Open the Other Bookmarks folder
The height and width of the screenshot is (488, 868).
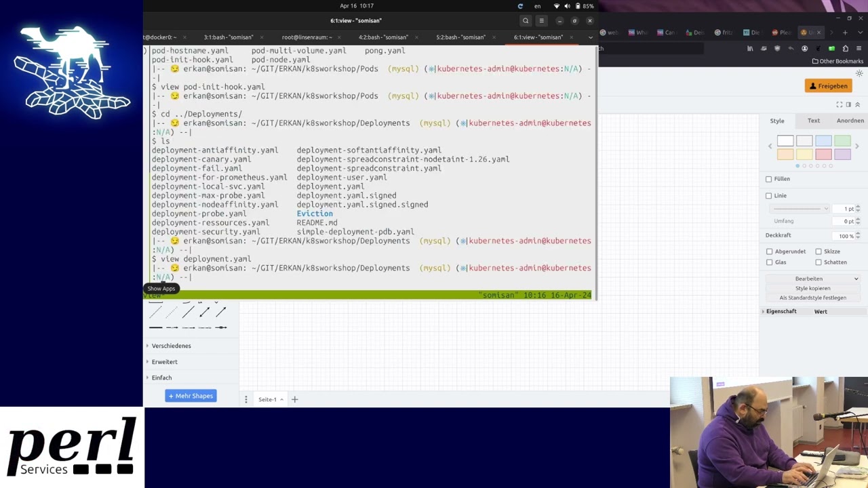coord(837,61)
